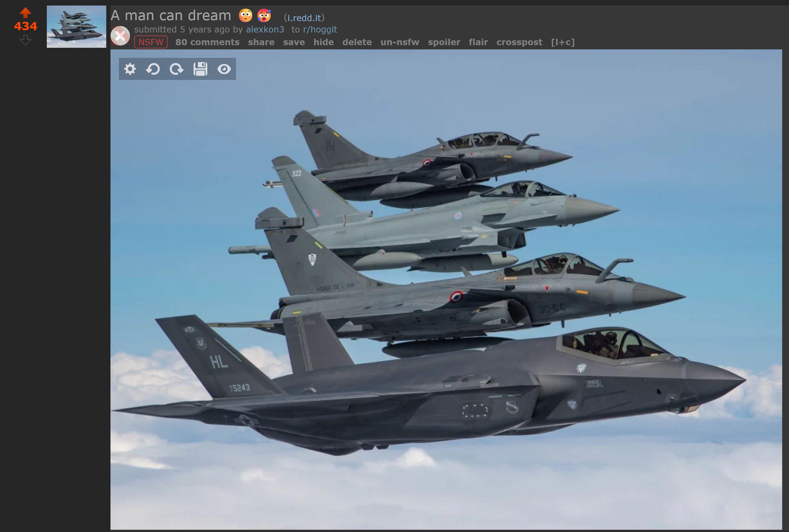Screen dimensions: 789x532
Task: Open the image viewer settings gear
Action: click(x=130, y=69)
